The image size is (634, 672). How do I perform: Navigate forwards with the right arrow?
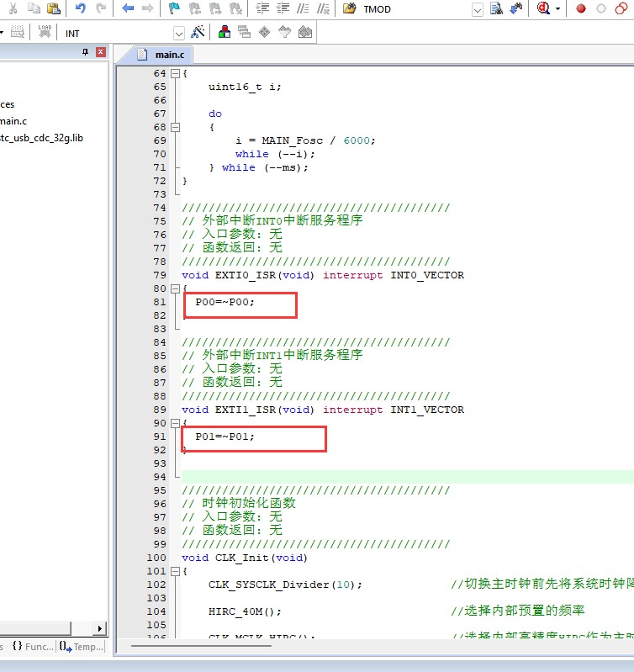point(147,8)
